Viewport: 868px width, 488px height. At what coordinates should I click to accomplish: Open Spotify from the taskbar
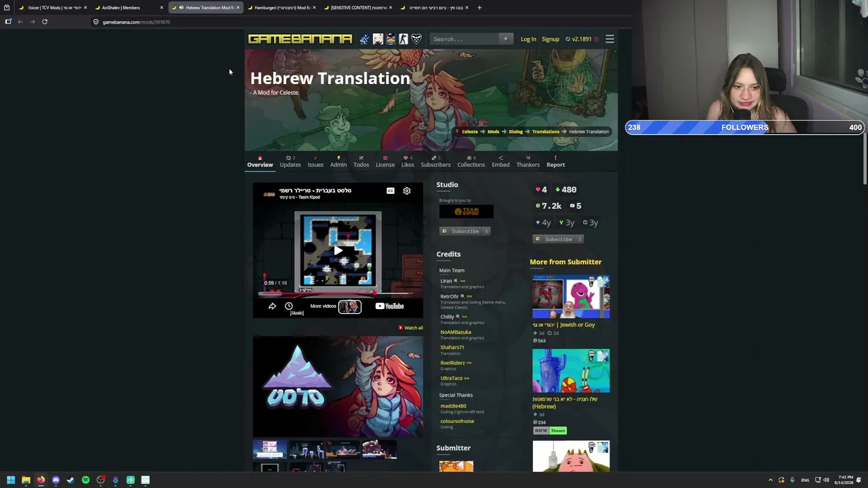coord(85,480)
